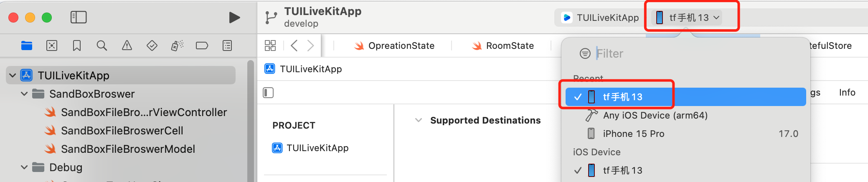
Task: Open the Report navigator icon
Action: pos(227,45)
